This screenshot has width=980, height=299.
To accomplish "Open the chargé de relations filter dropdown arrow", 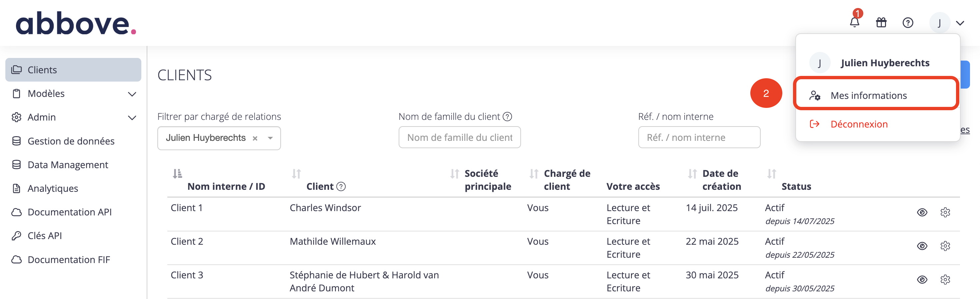I will coord(270,138).
